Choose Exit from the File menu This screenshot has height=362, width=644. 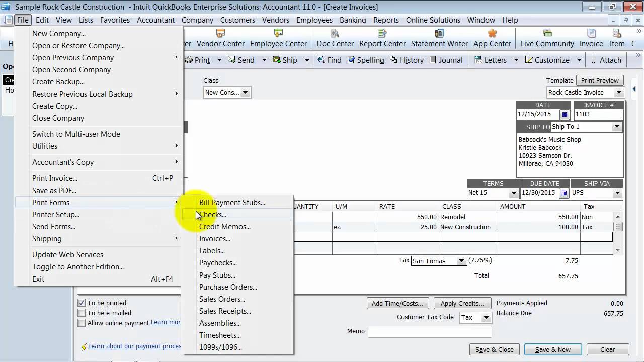[99, 279]
